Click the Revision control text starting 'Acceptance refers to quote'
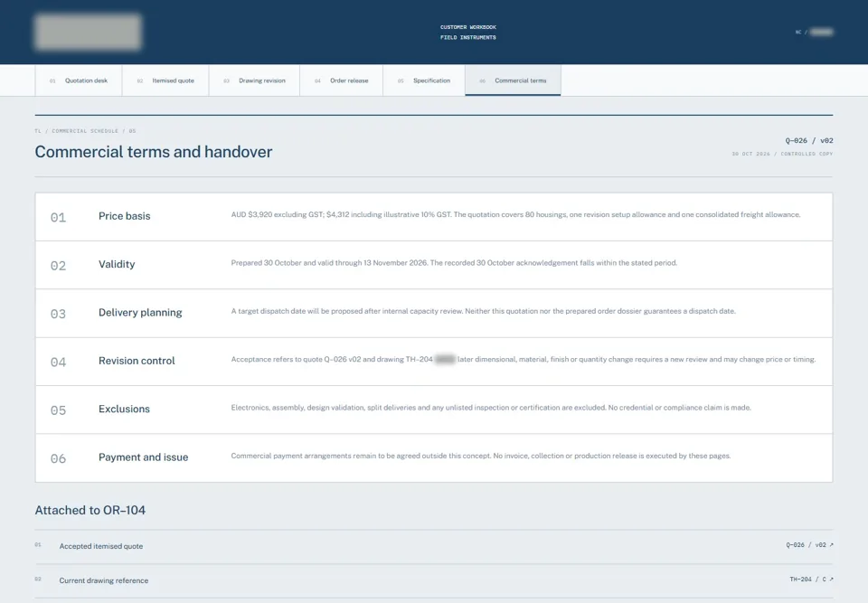This screenshot has width=868, height=603. [x=524, y=360]
